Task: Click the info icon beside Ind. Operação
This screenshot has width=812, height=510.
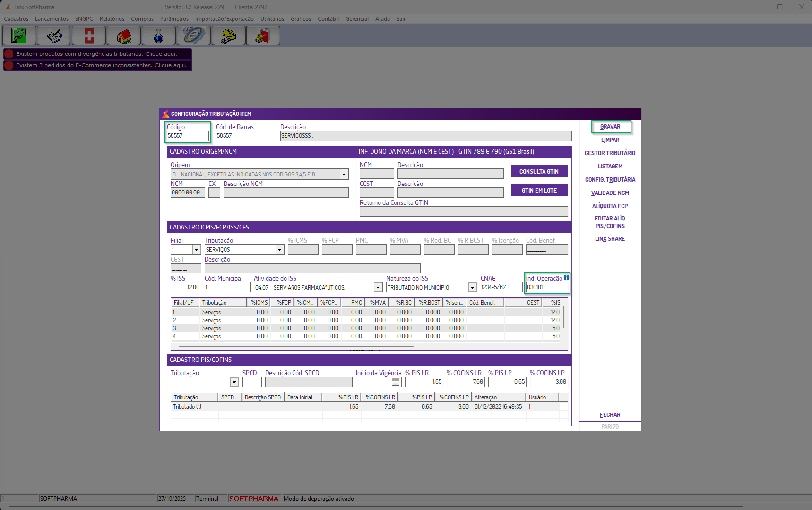Action: [566, 278]
